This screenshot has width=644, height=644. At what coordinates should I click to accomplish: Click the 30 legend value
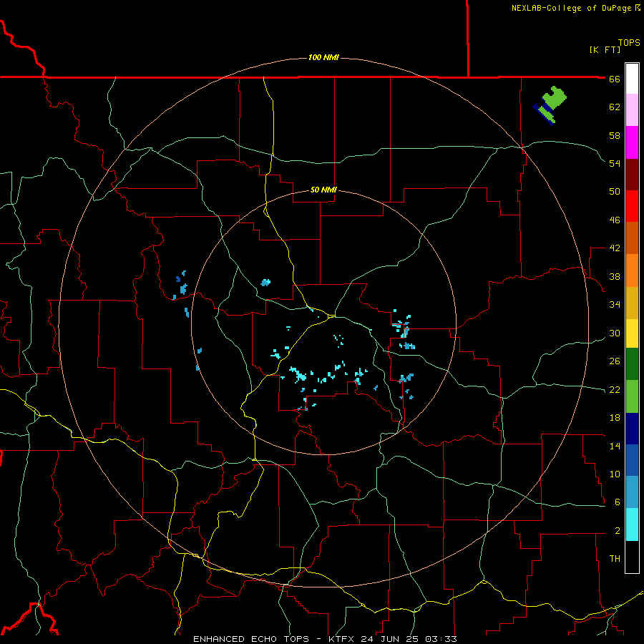click(x=615, y=333)
